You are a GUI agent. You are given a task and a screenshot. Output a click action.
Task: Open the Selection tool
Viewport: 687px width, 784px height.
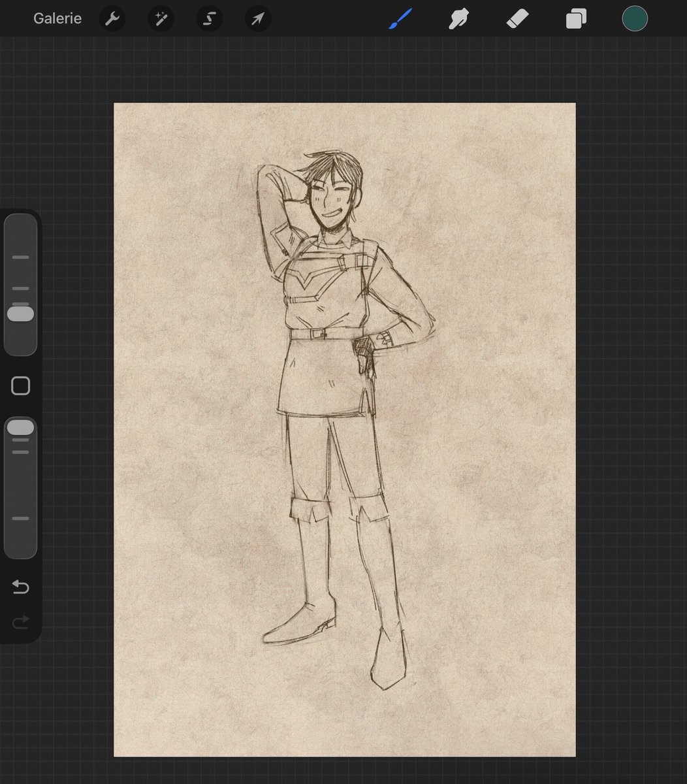209,18
